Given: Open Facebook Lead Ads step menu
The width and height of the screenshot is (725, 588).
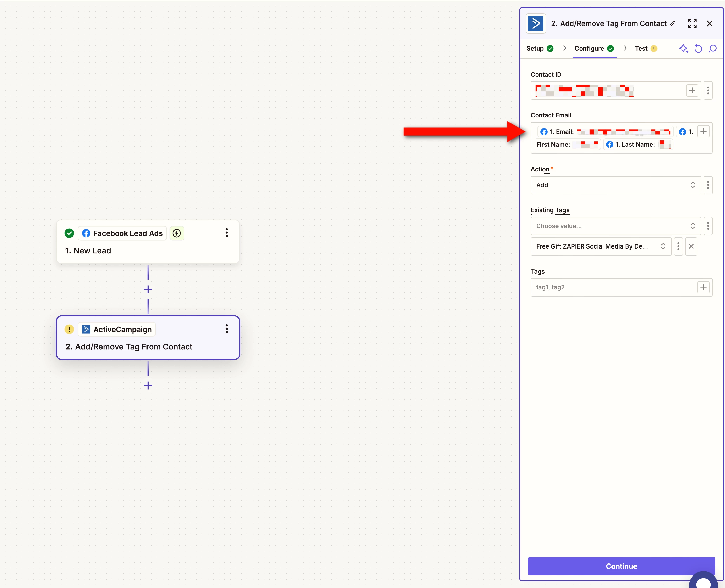Looking at the screenshot, I should [226, 233].
